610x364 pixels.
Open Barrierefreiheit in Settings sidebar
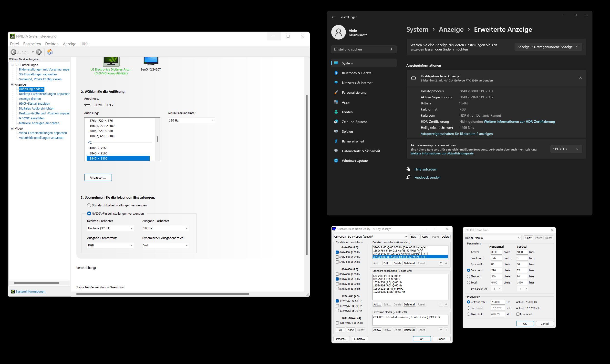point(364,141)
